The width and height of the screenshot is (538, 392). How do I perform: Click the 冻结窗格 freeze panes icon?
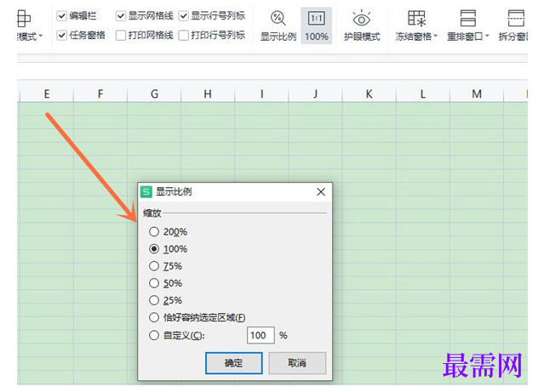click(416, 18)
